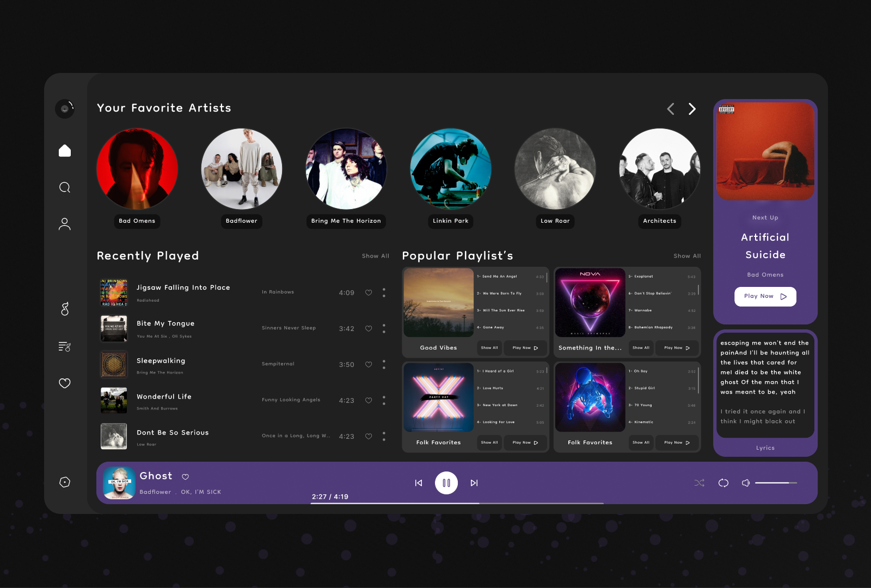Screen dimensions: 871x588
Task: Open your user profile in the sidebar
Action: point(64,223)
